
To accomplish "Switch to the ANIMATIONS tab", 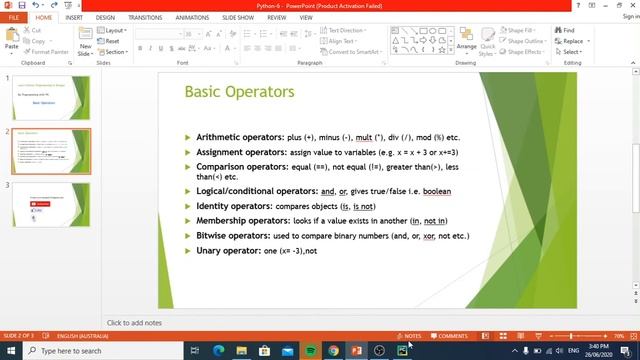I will 192,18.
